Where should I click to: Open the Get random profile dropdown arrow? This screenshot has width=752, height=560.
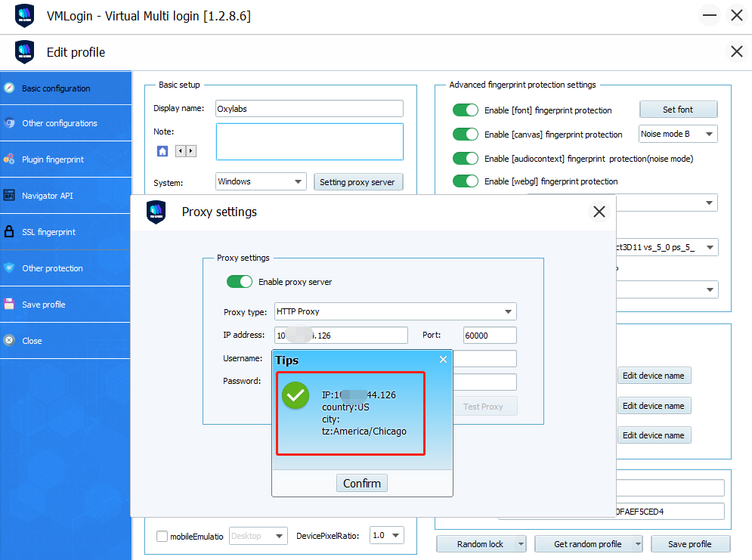(x=638, y=544)
